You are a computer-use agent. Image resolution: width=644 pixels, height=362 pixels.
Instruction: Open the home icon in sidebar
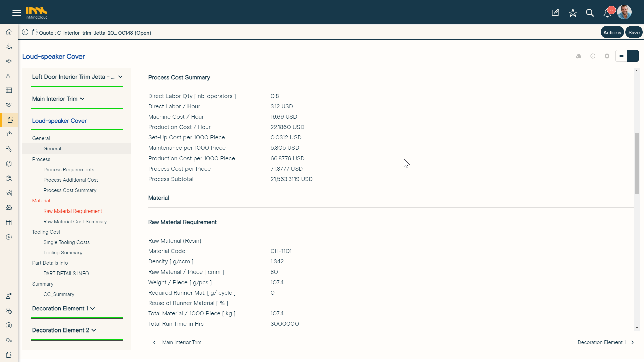[x=9, y=32]
